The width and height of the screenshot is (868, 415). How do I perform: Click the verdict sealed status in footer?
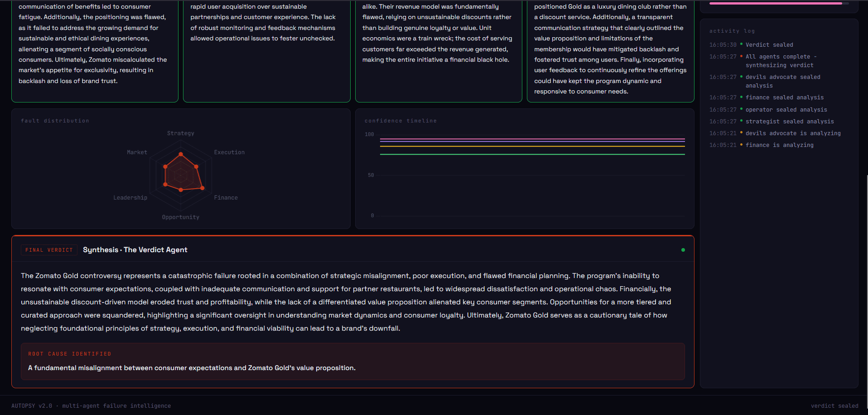834,406
